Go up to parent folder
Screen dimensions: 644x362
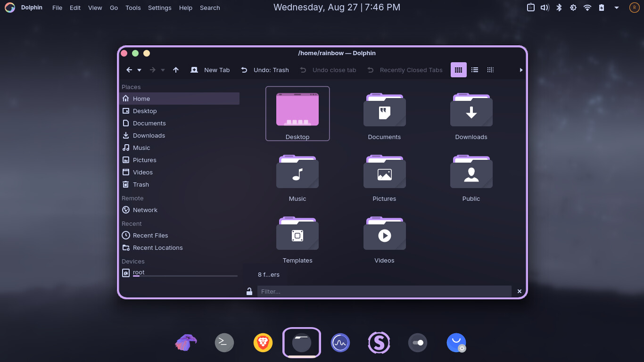pyautogui.click(x=176, y=70)
